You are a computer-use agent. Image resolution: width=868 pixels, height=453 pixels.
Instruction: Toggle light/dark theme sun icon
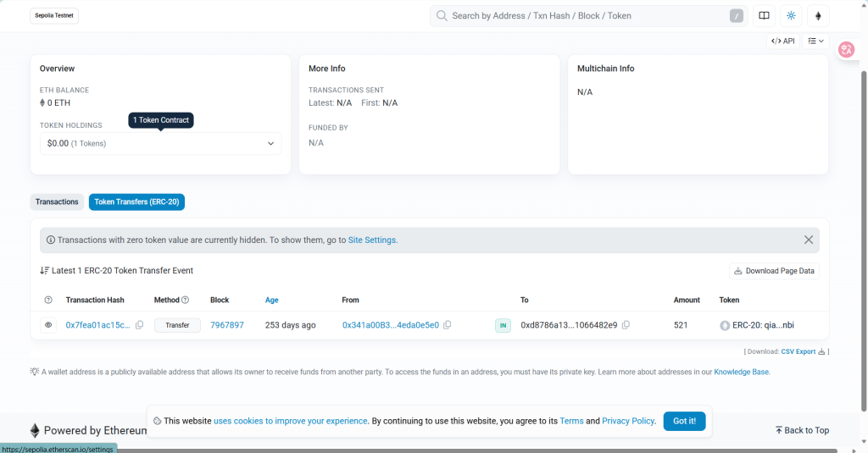click(791, 15)
